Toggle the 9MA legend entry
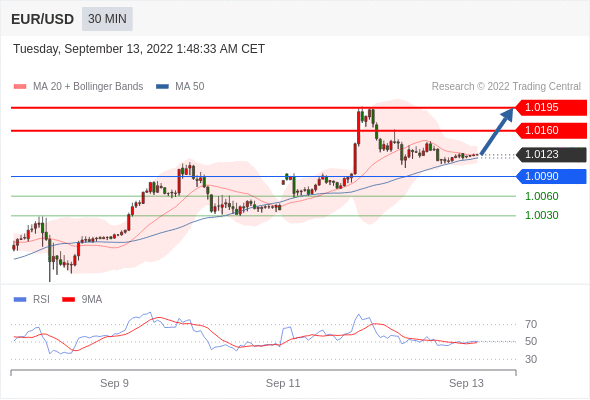590x400 pixels. point(82,300)
